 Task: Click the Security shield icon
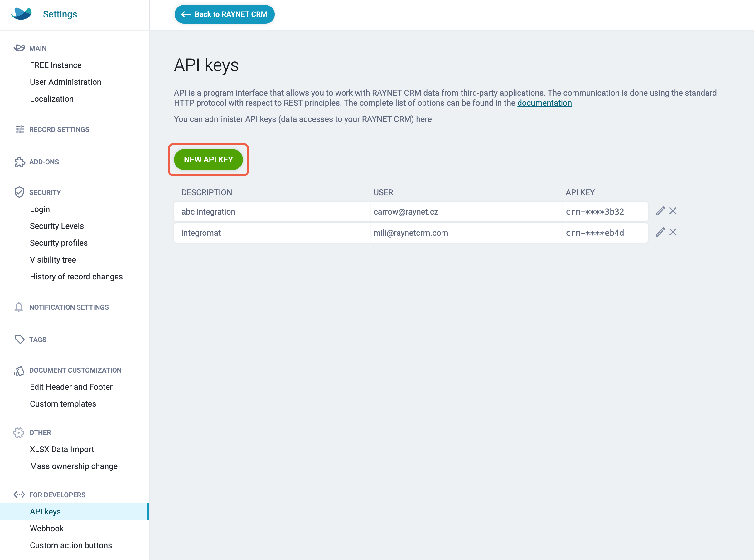point(19,192)
